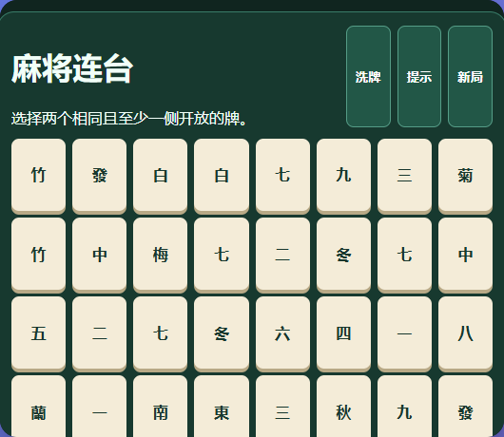The width and height of the screenshot is (504, 437).
Task: Click the 提示 hint button
Action: (419, 77)
